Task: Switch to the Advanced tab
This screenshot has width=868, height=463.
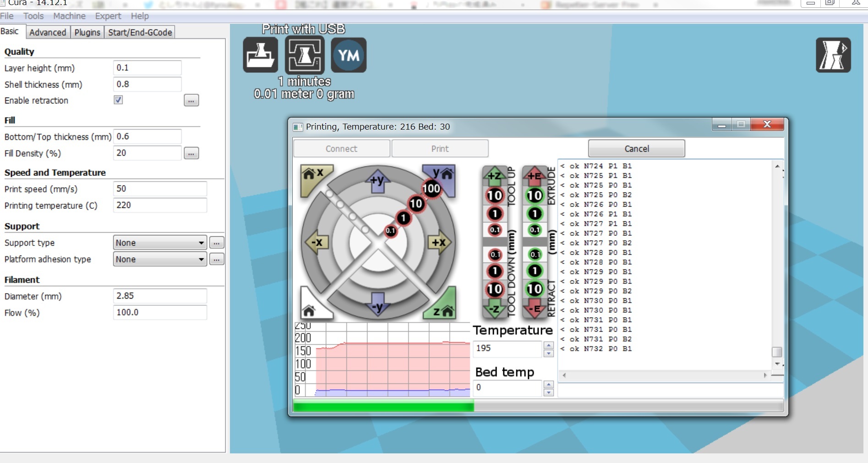Action: pyautogui.click(x=48, y=33)
